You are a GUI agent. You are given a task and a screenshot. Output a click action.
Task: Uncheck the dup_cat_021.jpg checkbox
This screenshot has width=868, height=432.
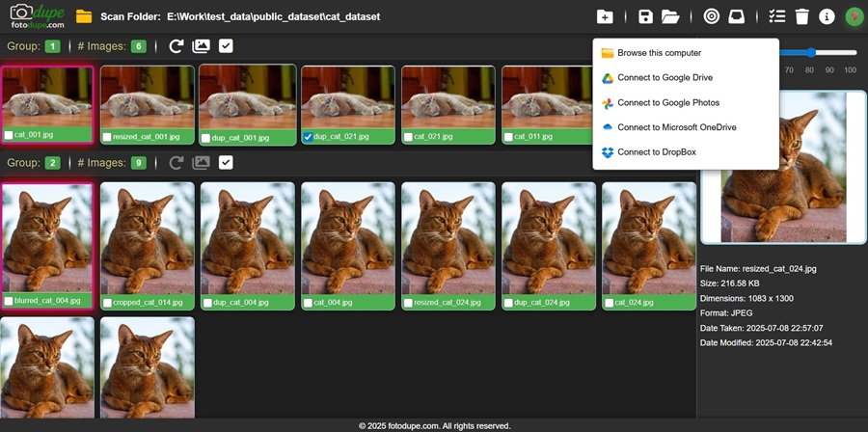pos(308,137)
